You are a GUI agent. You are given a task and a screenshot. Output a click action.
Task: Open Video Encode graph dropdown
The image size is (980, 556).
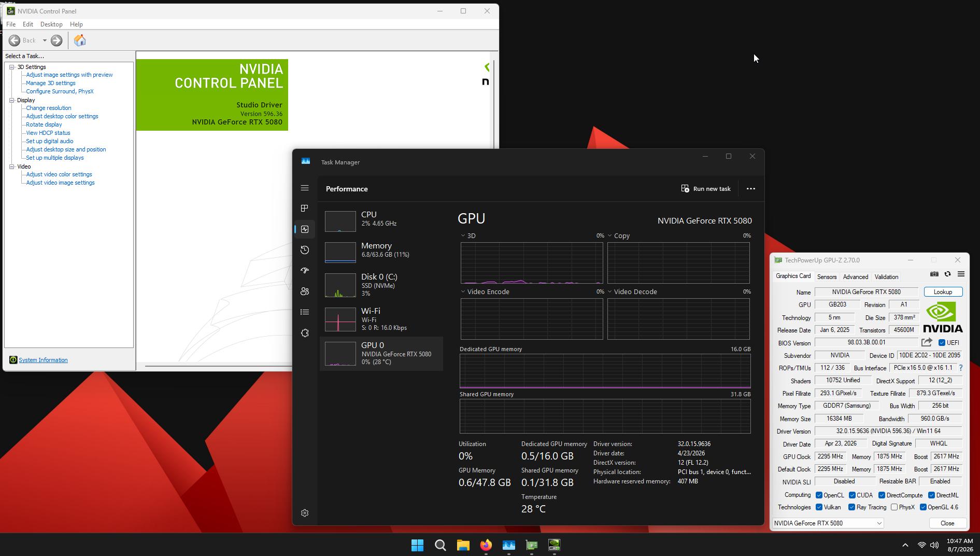[x=463, y=291]
